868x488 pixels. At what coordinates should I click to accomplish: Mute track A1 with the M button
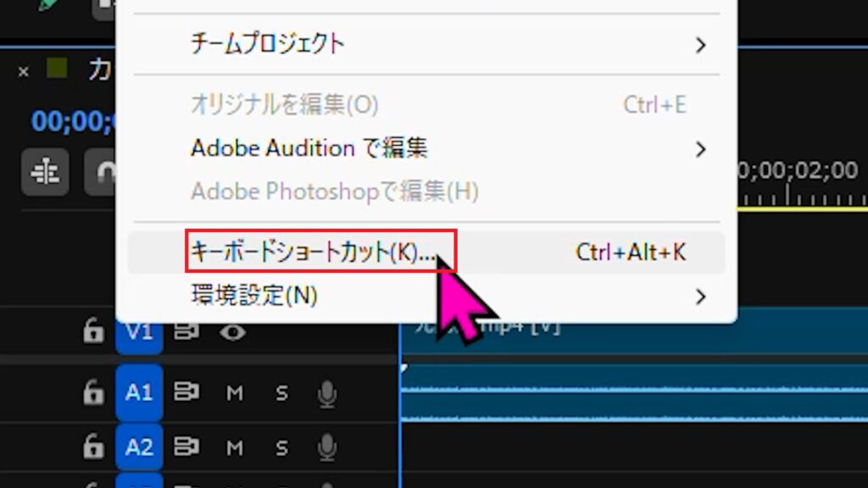235,393
